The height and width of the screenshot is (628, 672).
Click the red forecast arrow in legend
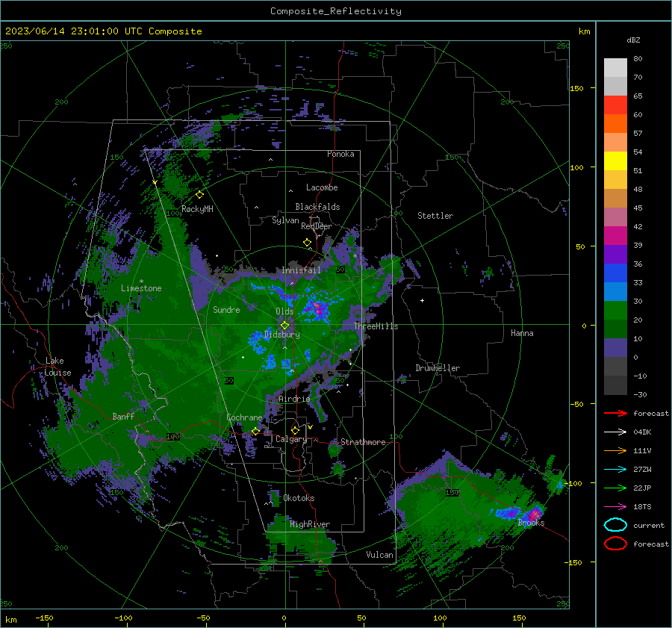(615, 413)
